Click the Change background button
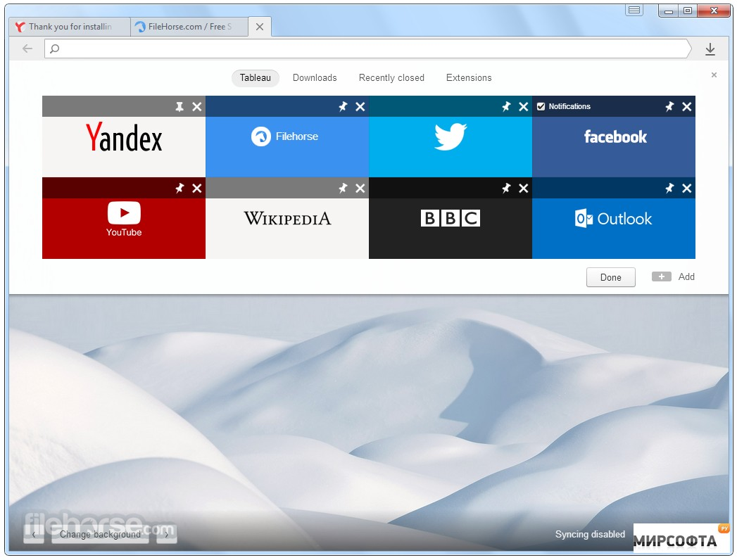The width and height of the screenshot is (737, 560). click(100, 535)
